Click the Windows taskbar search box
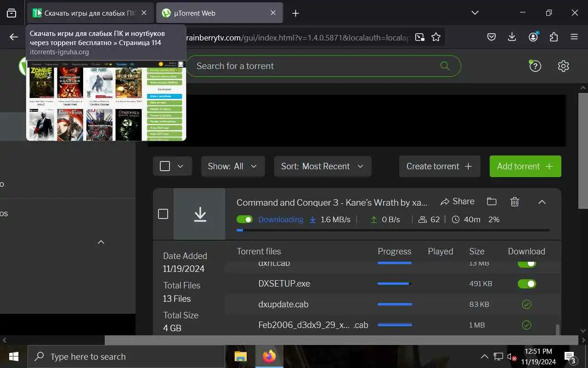The image size is (588, 368). pyautogui.click(x=126, y=356)
